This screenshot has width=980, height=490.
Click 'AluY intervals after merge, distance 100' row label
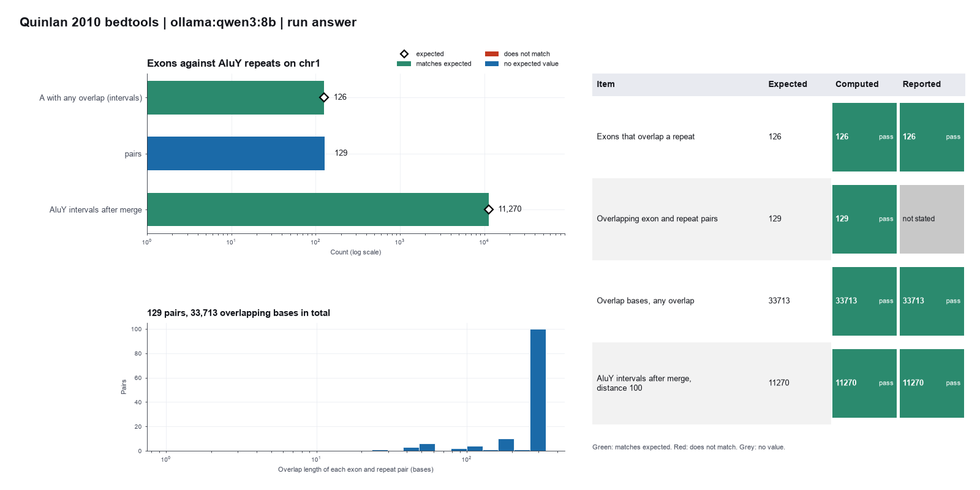tap(644, 383)
